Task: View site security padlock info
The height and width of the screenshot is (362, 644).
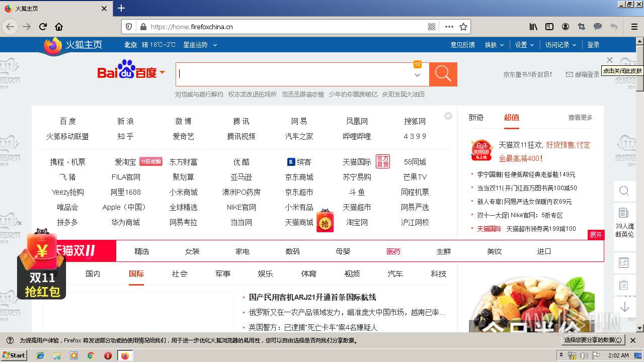Action: [x=143, y=27]
